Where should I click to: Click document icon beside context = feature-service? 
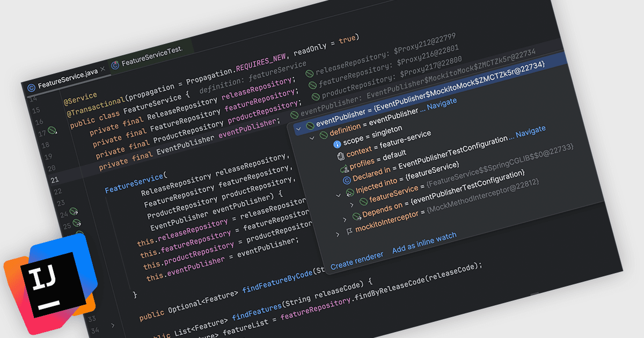[x=340, y=156]
